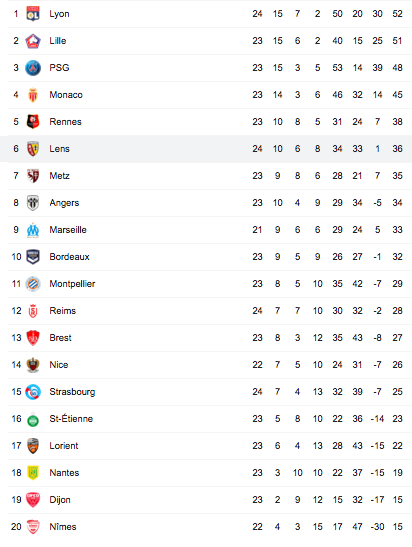Click the Montpellier club logo
The height and width of the screenshot is (547, 412).
[33, 284]
